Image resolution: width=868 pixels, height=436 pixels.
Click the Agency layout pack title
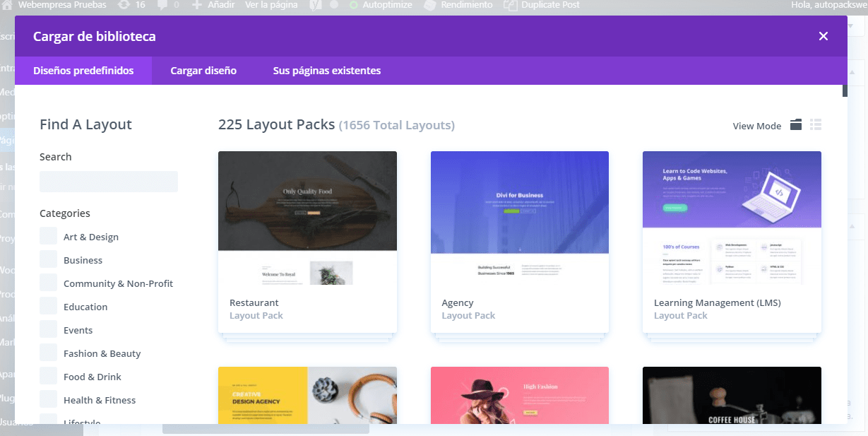[x=458, y=303]
